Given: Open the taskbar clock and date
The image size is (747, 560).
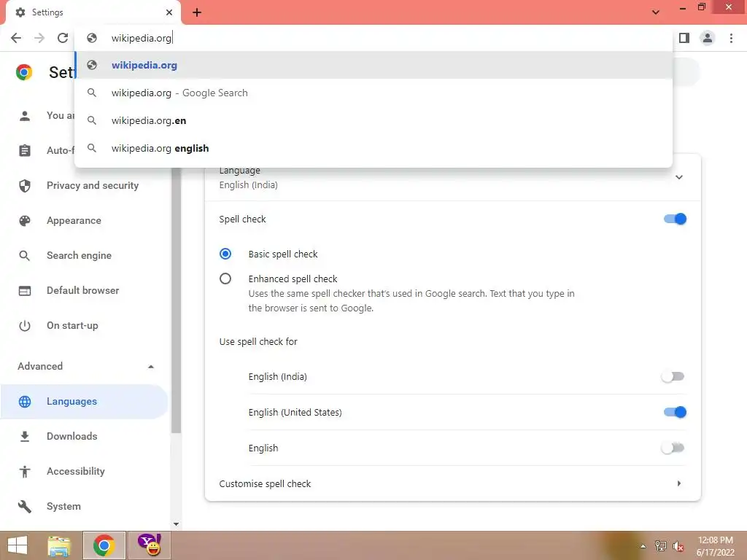Looking at the screenshot, I should (715, 546).
